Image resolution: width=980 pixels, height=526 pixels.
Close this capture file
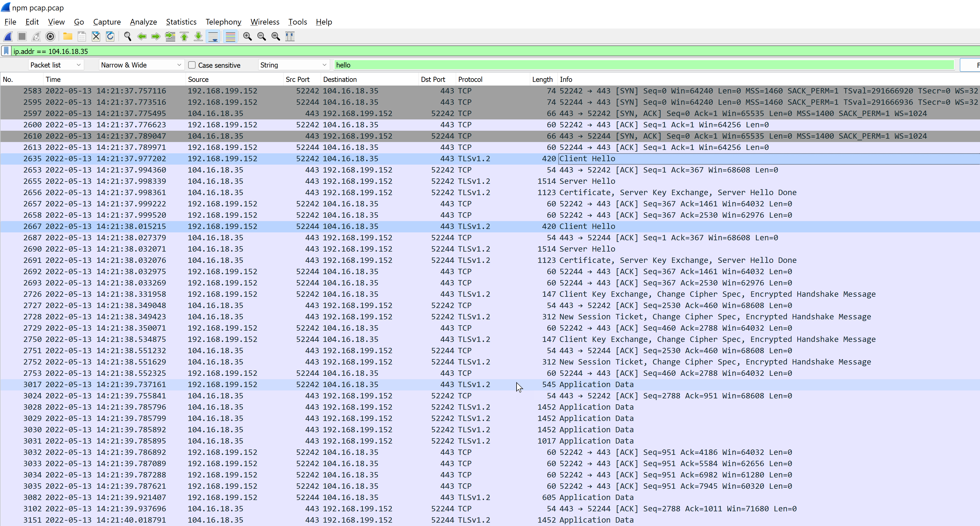click(x=96, y=36)
